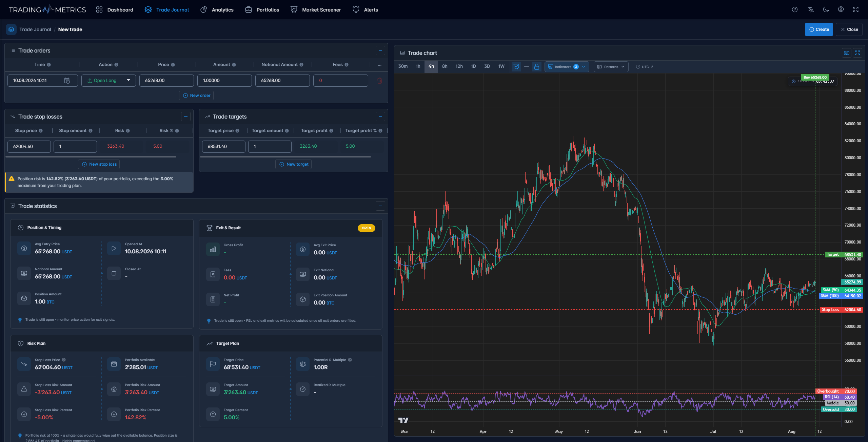
Task: Open the trade orders column options menu
Action: (380, 65)
